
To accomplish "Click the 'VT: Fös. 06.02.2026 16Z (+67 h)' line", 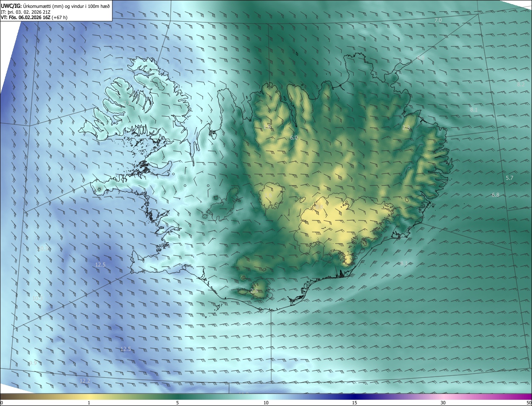I will pos(34,18).
